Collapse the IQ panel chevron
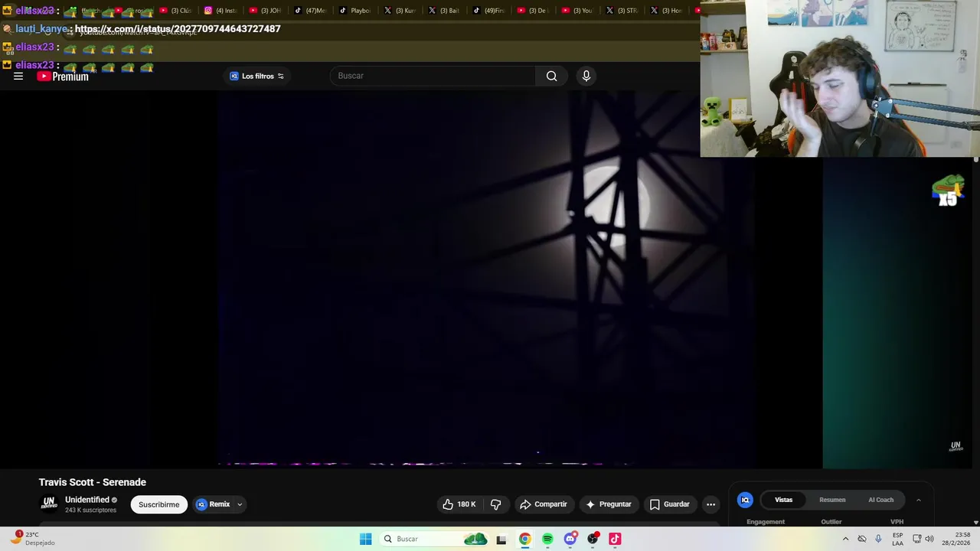 [919, 500]
